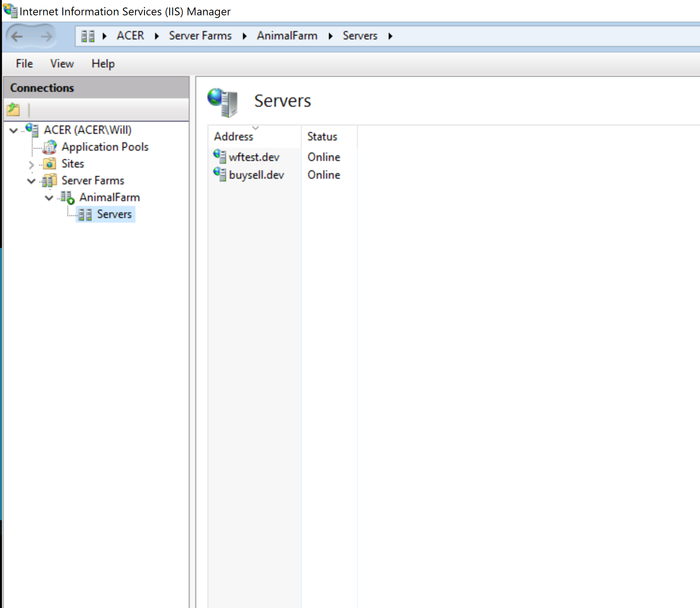Open the Help menu

103,63
